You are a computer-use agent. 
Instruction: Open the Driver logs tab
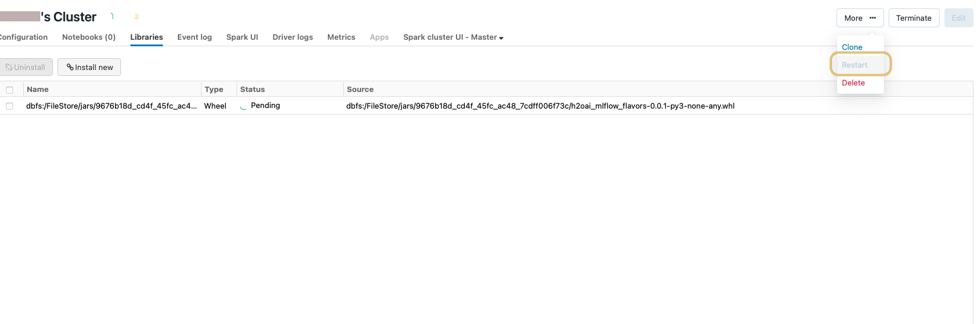coord(292,37)
